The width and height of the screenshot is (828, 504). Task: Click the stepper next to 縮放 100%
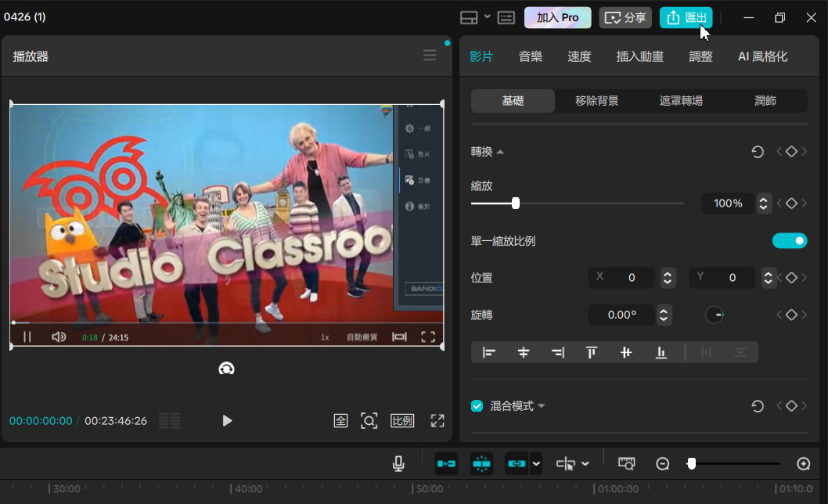click(x=763, y=203)
